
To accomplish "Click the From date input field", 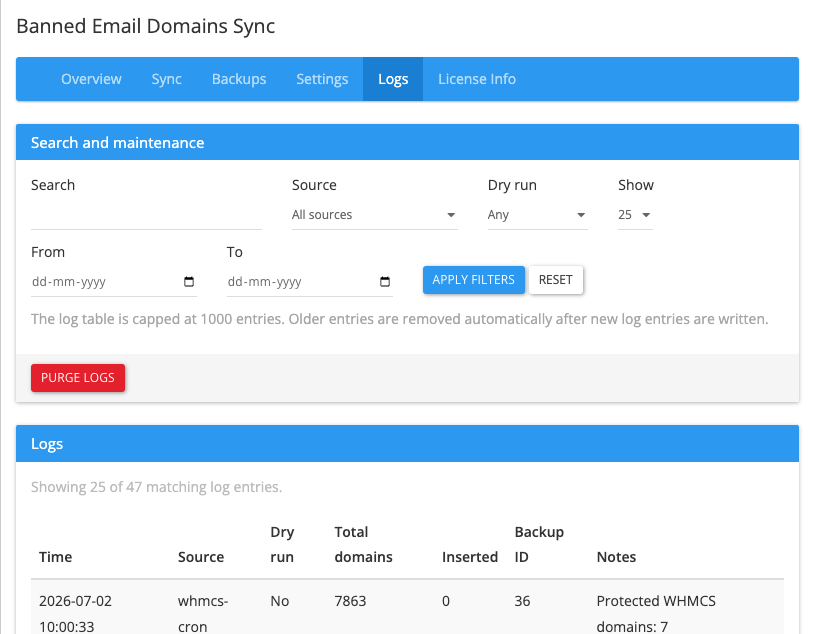I will (114, 281).
